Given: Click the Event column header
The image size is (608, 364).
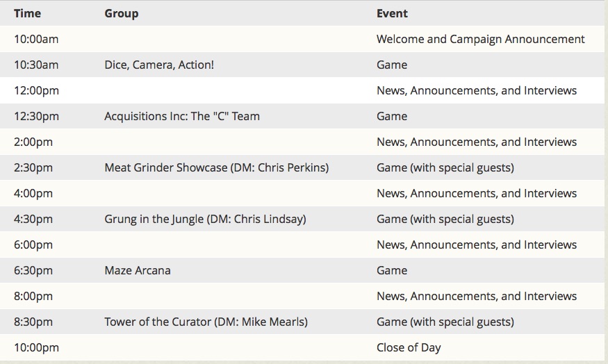Looking at the screenshot, I should tap(392, 14).
